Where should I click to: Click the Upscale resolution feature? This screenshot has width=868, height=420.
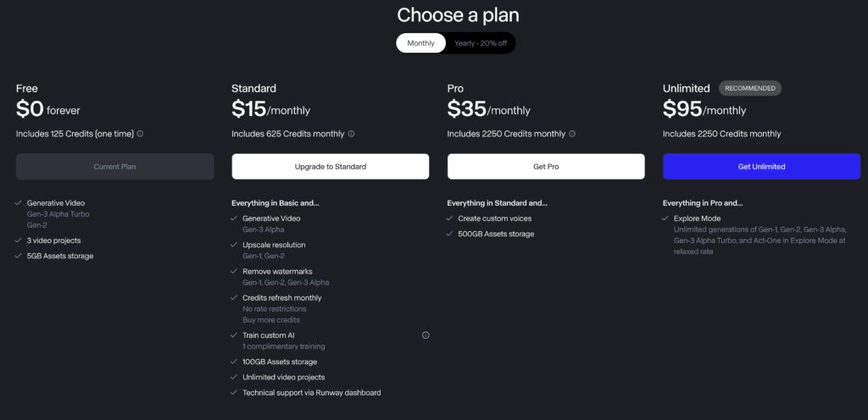pos(274,245)
